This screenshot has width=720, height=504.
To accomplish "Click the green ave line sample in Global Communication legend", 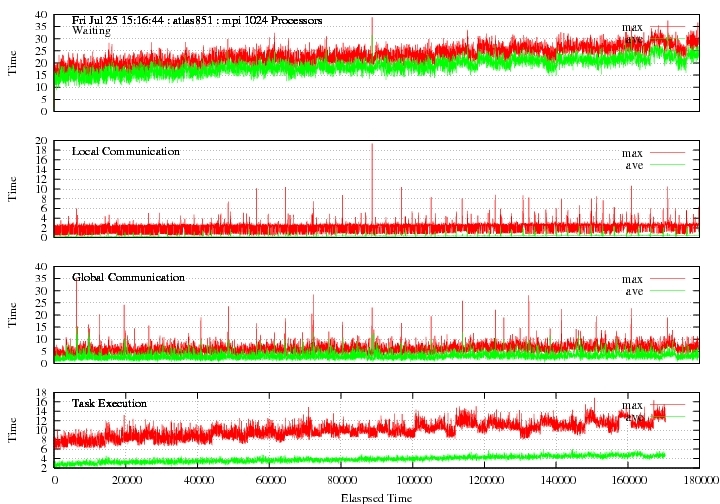I will click(x=667, y=291).
